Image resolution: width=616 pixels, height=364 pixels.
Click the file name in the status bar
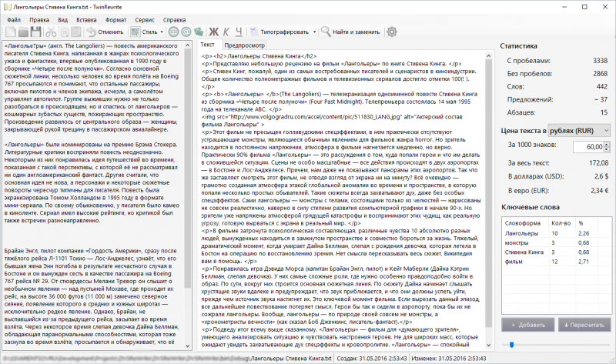click(x=292, y=359)
